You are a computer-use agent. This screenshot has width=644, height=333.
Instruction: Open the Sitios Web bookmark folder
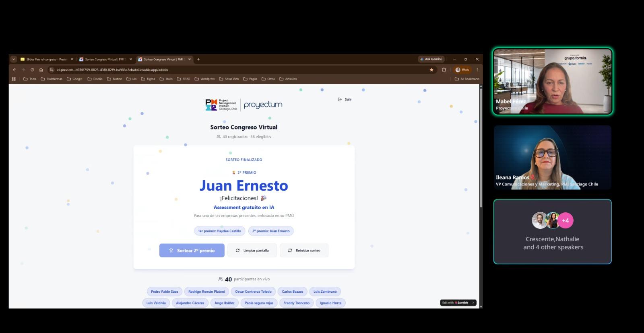(229, 79)
